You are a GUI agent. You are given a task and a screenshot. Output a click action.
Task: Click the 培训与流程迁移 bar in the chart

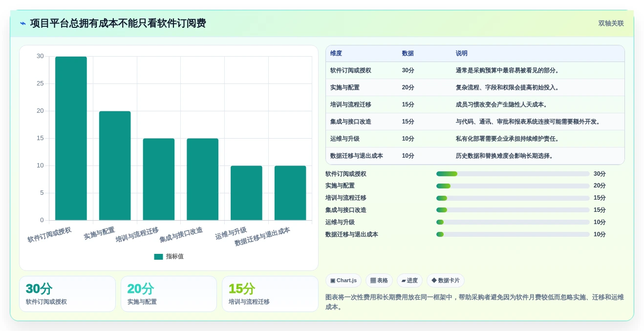(x=159, y=179)
